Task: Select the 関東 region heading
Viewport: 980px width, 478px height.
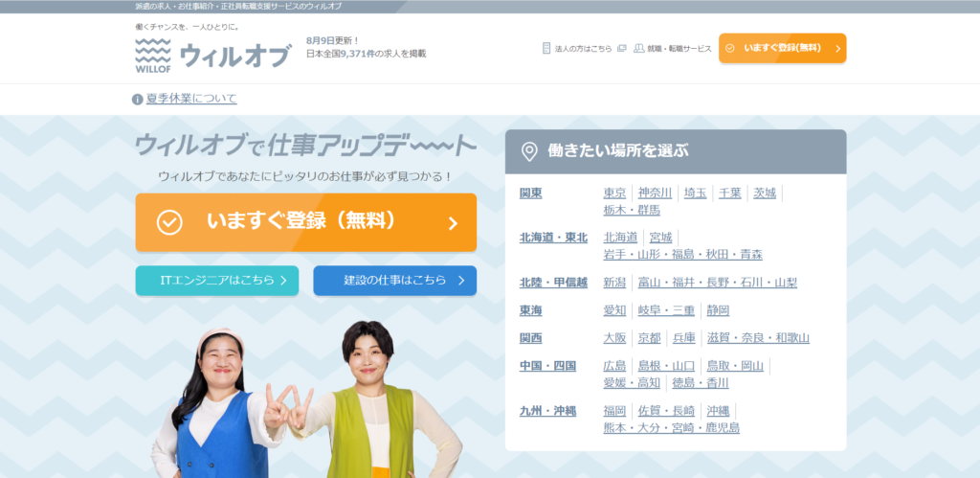Action: point(530,193)
